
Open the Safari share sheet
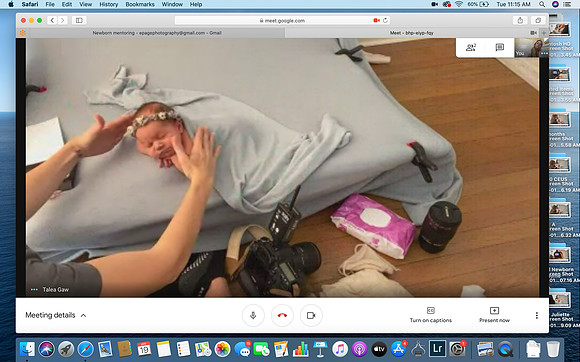point(520,20)
